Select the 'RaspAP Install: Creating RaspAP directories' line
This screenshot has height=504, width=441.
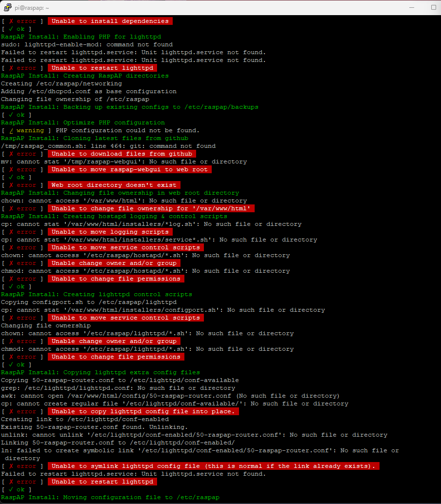tap(84, 76)
